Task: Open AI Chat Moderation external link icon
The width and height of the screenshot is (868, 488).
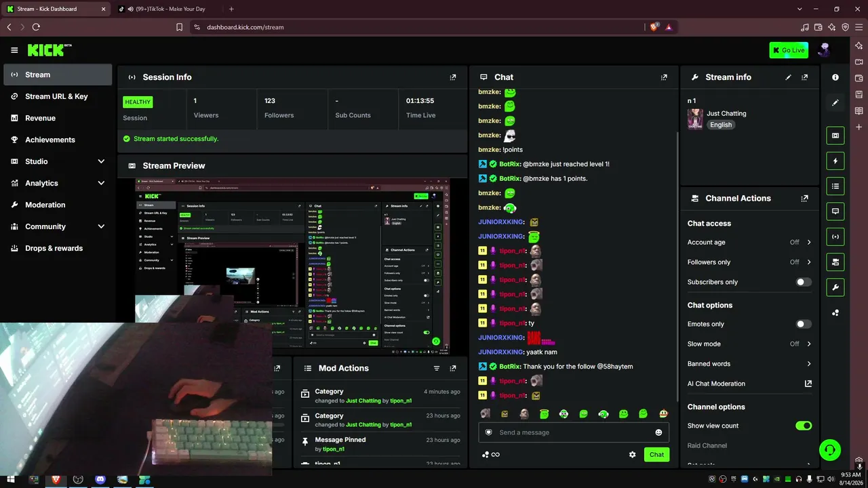Action: [808, 384]
